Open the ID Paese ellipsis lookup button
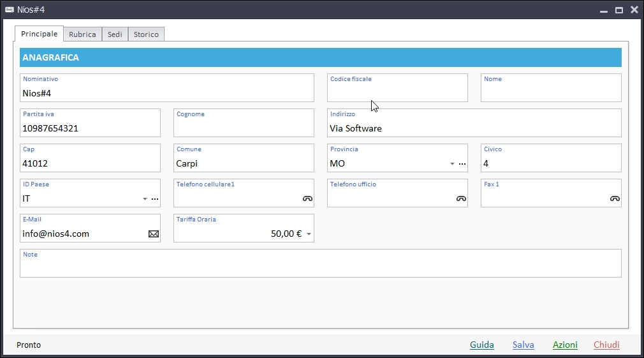The width and height of the screenshot is (644, 358). (x=155, y=199)
